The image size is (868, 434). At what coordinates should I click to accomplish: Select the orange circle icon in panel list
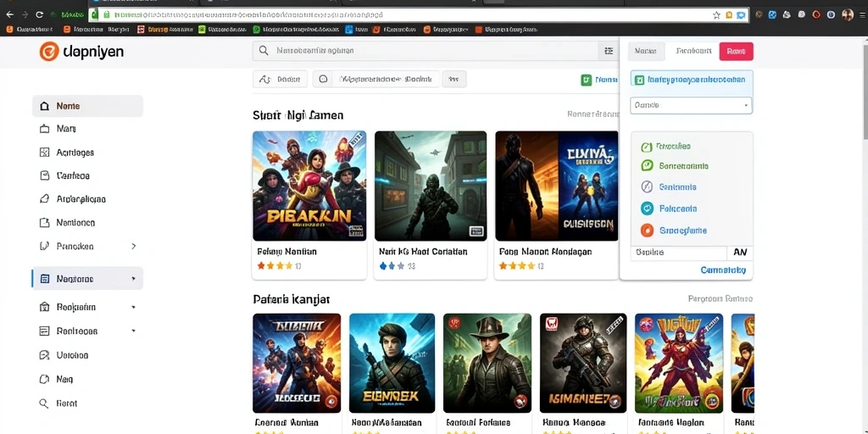(x=647, y=231)
